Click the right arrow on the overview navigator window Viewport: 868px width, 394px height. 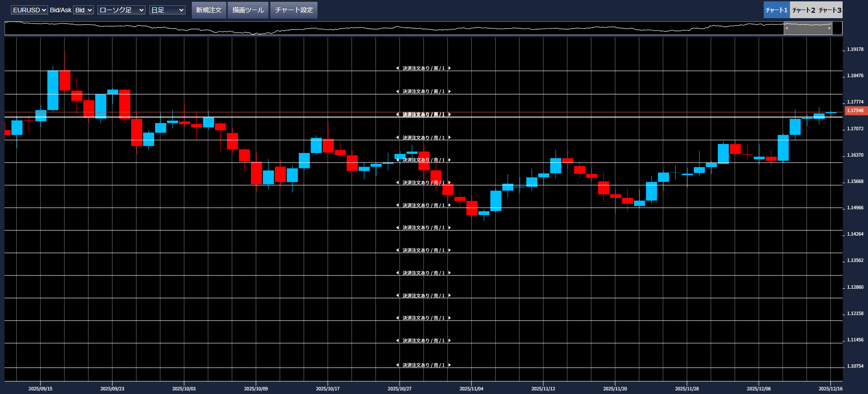click(829, 28)
